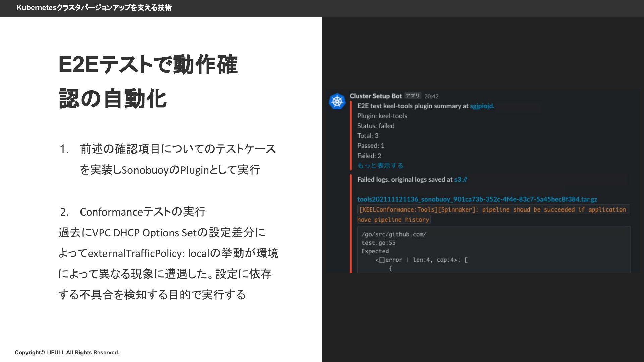Click the Copyright LIFULL footer text
This screenshot has width=644, height=362.
[67, 353]
